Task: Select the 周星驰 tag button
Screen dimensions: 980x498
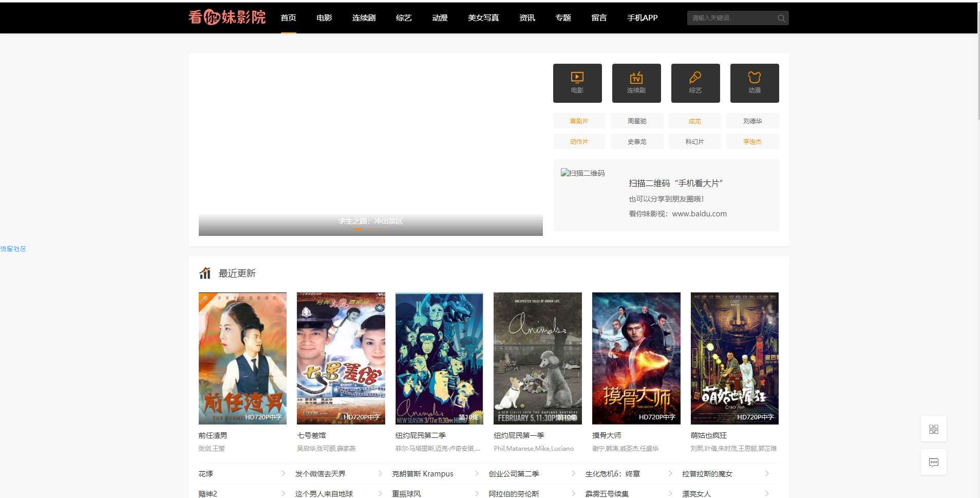Action: (x=637, y=121)
